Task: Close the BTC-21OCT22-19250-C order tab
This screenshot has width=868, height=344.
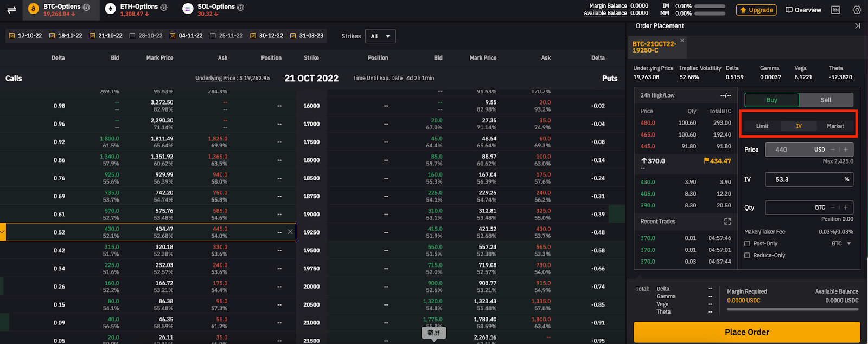Action: pos(682,41)
